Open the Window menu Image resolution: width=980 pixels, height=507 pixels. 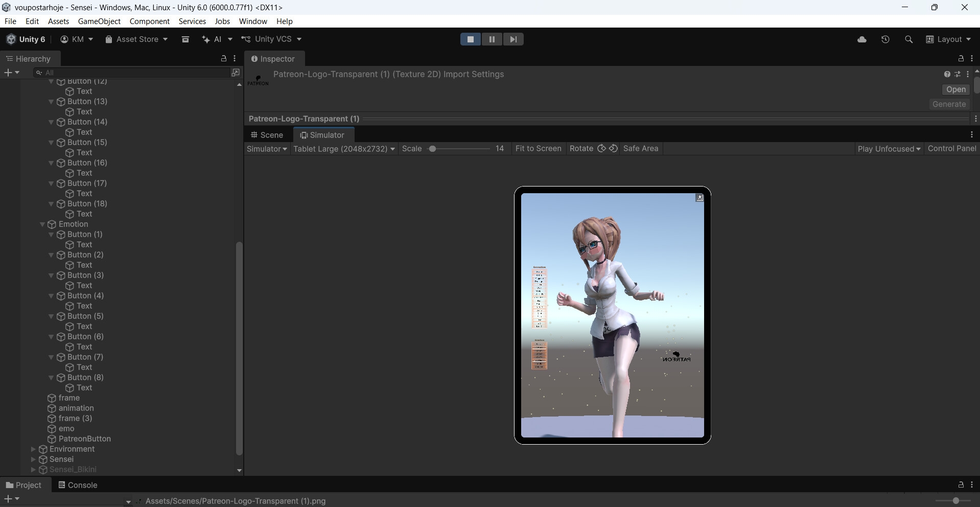[253, 21]
